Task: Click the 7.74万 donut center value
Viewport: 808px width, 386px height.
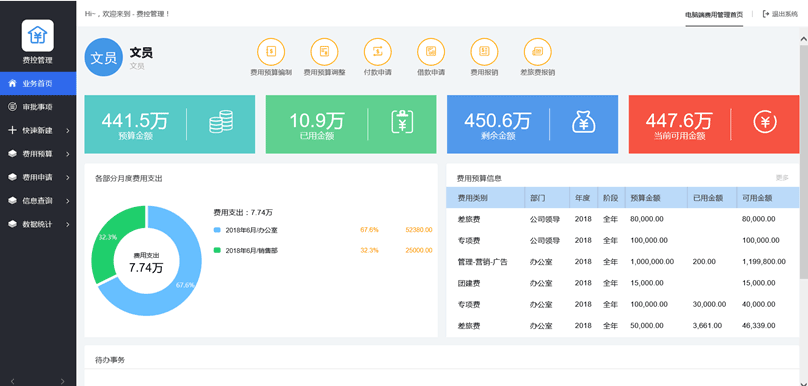Action: (146, 268)
